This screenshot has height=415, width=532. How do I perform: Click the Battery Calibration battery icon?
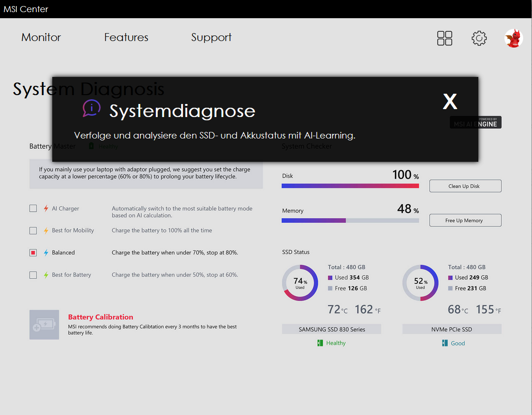coord(44,325)
